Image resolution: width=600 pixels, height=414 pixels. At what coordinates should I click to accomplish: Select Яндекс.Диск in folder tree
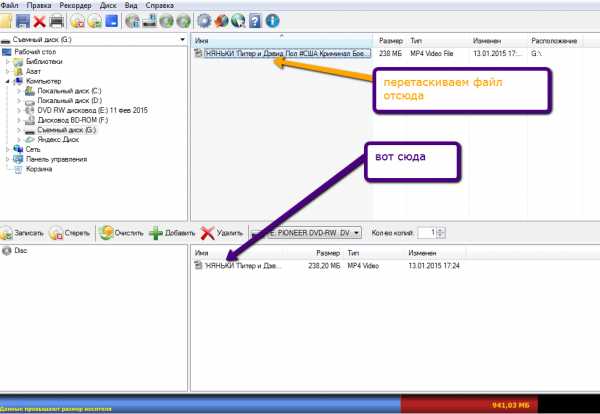[x=58, y=140]
